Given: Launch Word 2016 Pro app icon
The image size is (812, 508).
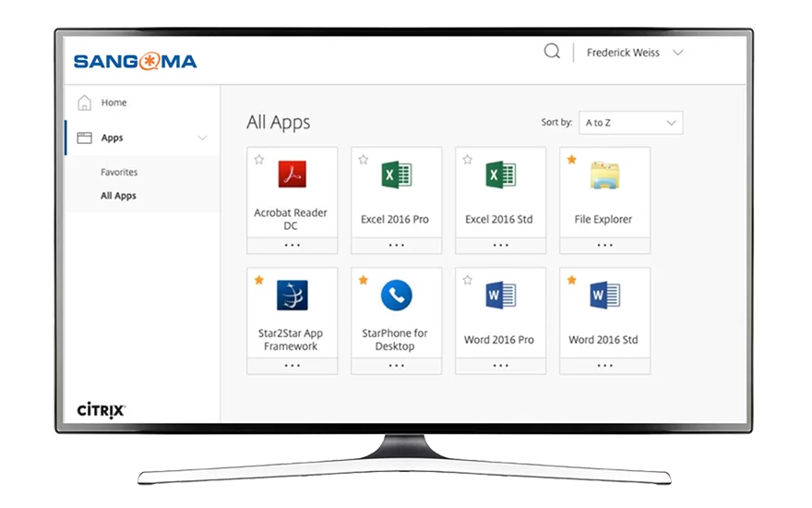Looking at the screenshot, I should (x=501, y=296).
